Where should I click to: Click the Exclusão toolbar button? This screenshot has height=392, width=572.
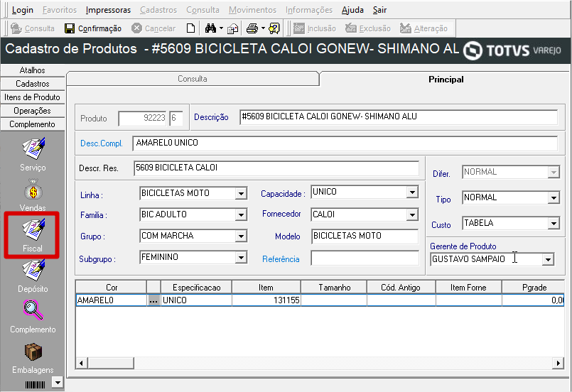tap(368, 28)
